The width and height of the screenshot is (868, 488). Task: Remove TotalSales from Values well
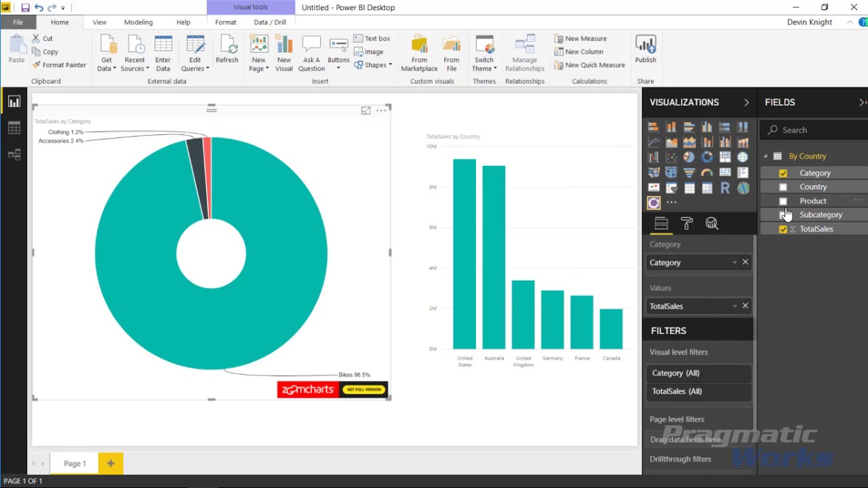click(x=745, y=306)
